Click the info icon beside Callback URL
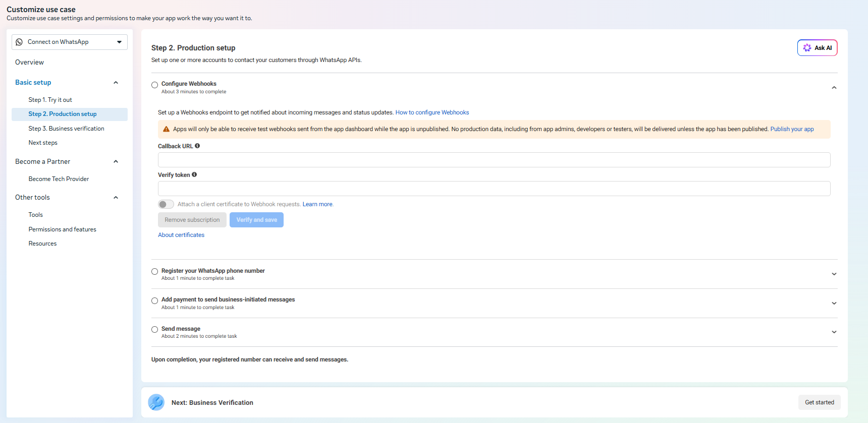868x423 pixels. (x=197, y=146)
